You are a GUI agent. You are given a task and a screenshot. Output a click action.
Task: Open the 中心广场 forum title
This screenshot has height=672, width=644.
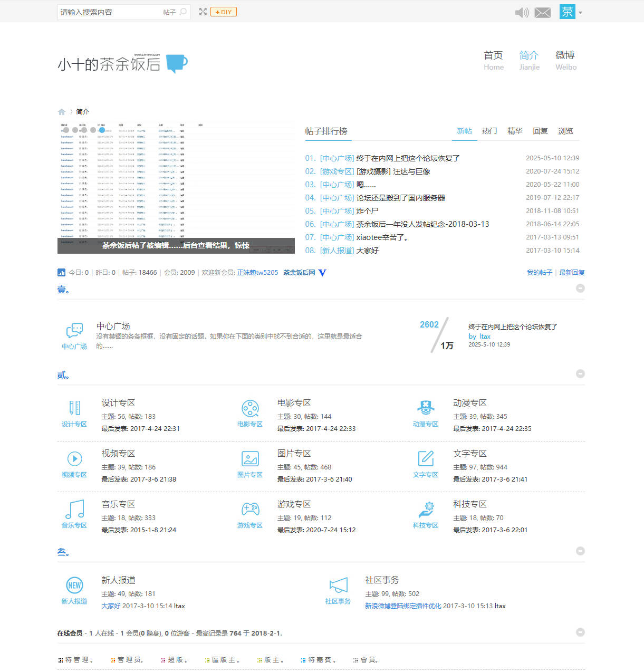coord(113,327)
